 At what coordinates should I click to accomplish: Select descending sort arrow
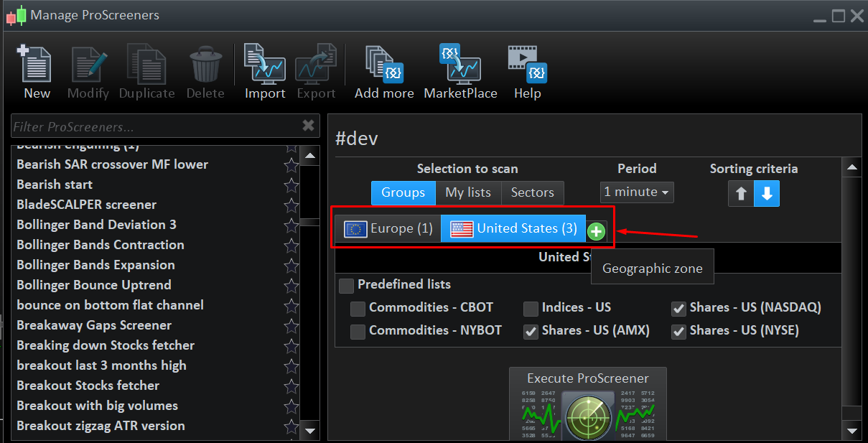point(767,194)
